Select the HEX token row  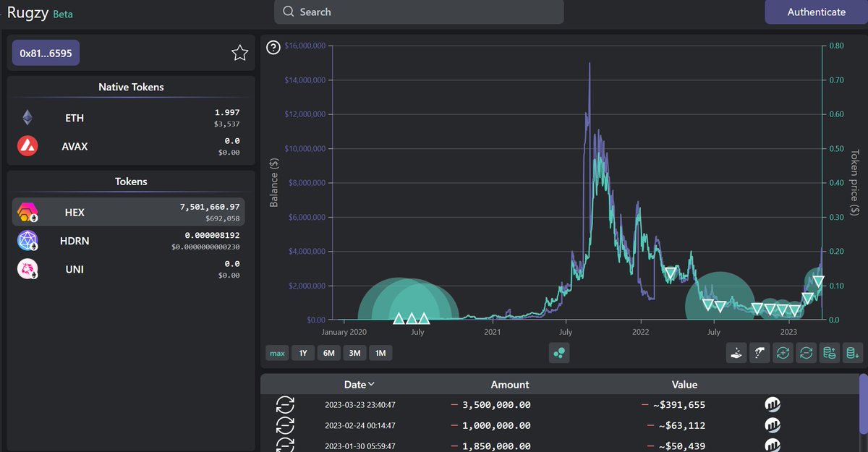(x=129, y=212)
